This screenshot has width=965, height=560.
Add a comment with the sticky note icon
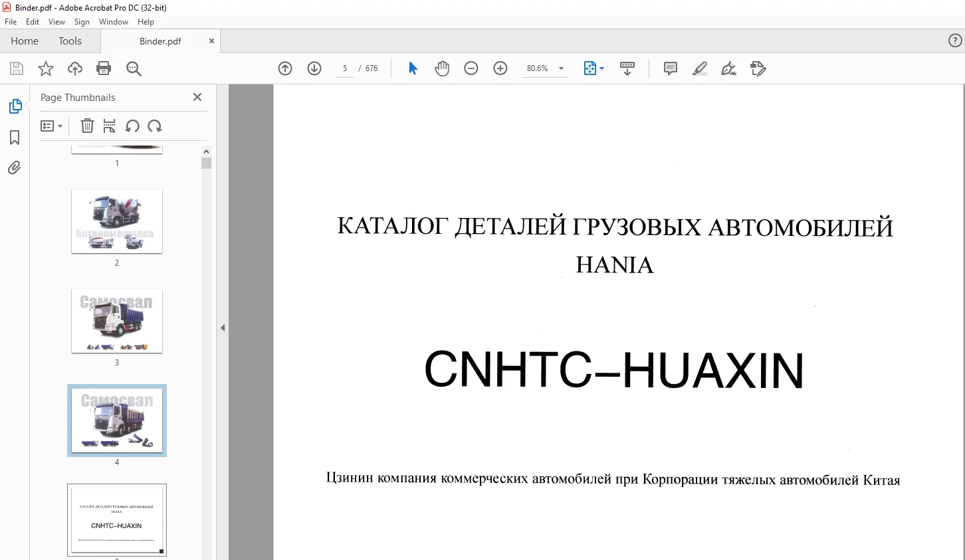coord(671,68)
